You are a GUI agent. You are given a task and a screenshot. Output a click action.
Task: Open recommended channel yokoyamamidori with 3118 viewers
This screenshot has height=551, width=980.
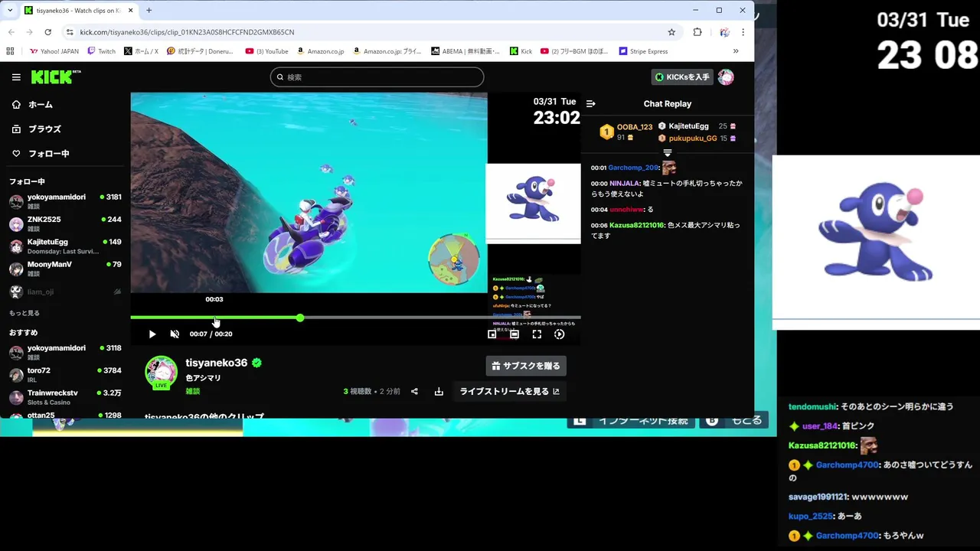click(x=65, y=352)
